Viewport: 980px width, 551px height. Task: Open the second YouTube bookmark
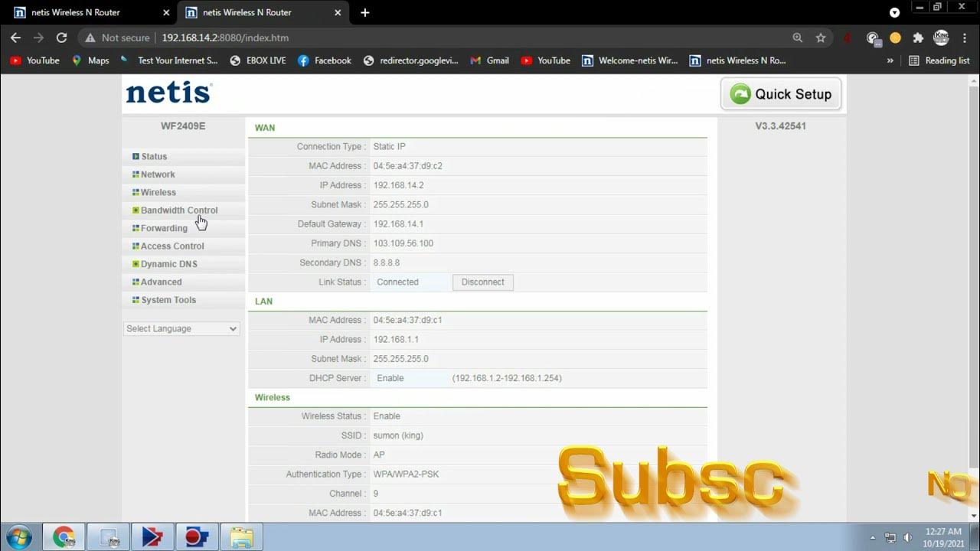click(546, 60)
